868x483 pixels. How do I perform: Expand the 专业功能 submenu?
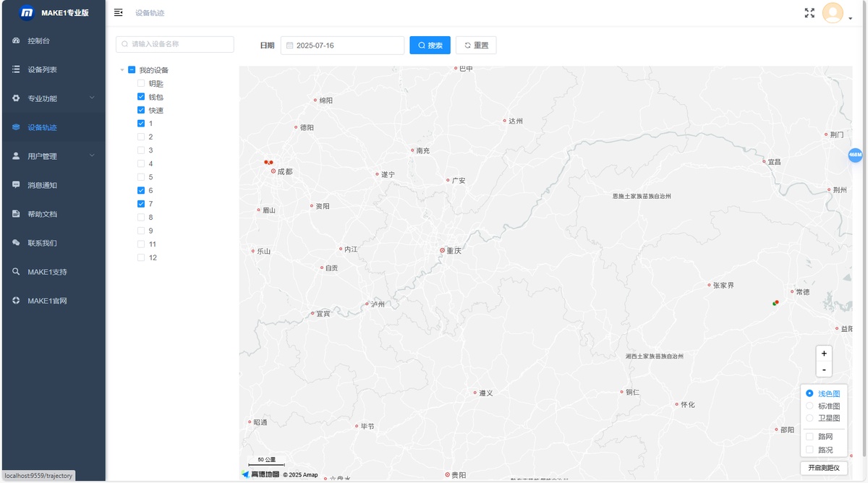click(x=53, y=98)
